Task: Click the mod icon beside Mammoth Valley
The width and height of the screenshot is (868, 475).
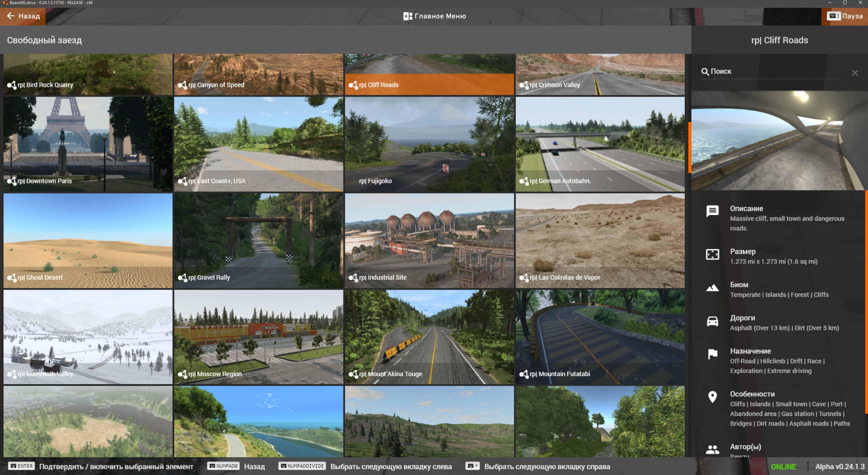Action: coord(12,374)
